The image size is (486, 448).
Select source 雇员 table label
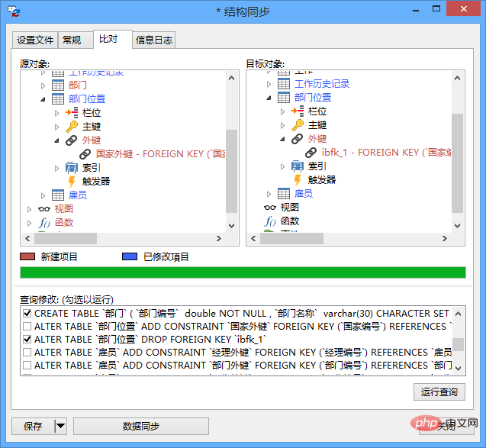point(78,195)
